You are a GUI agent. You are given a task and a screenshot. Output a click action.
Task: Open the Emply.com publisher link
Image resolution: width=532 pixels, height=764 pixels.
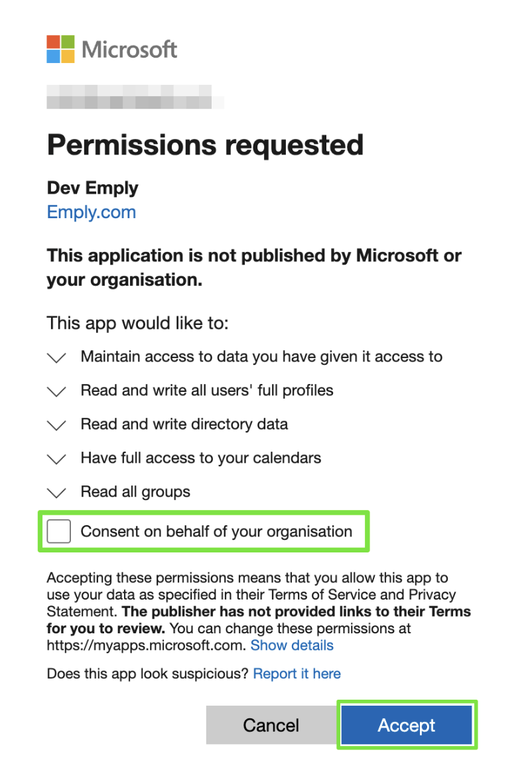[91, 212]
